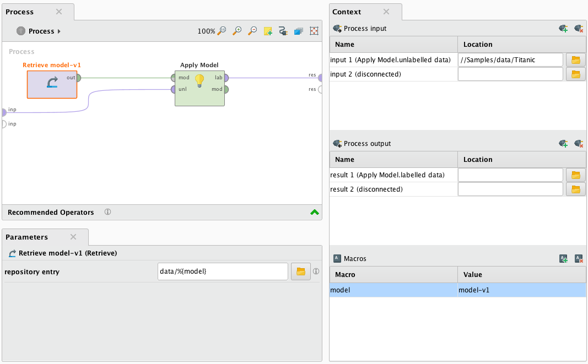
Task: Reset zoom to 100% with the 1:1 magnifier
Action: [222, 31]
